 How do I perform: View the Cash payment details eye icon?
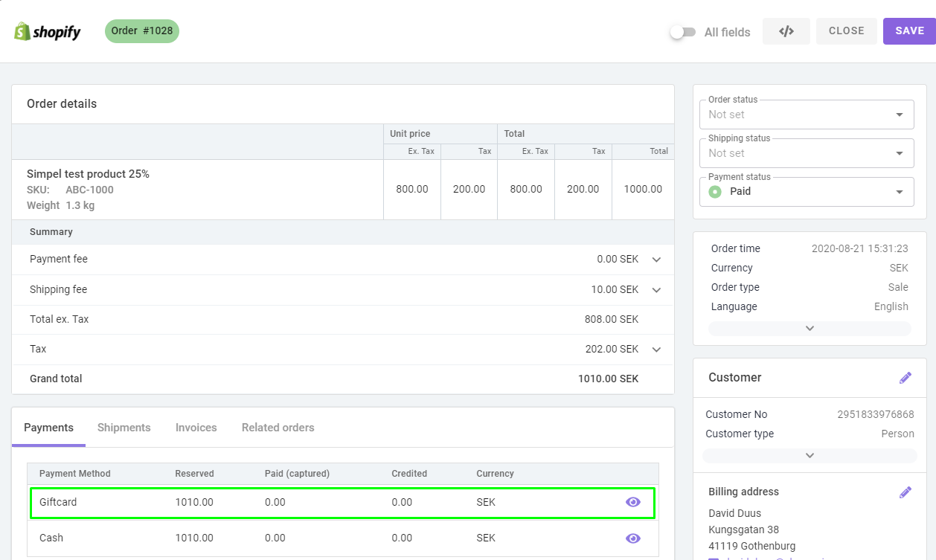[x=633, y=538]
